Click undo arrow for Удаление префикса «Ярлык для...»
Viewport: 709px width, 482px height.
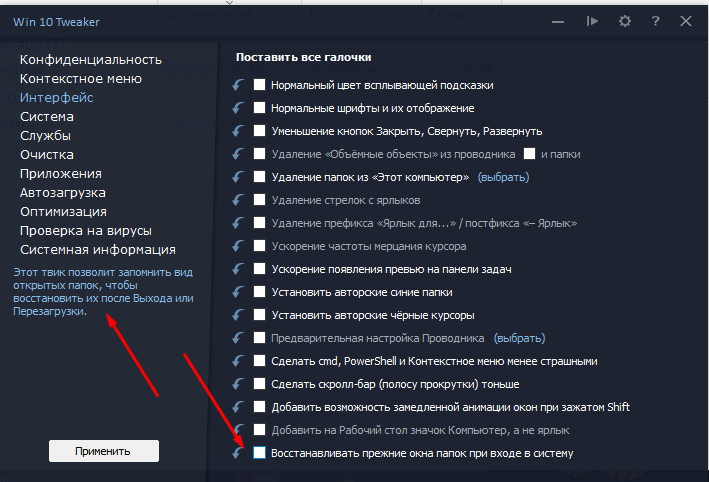click(x=238, y=223)
